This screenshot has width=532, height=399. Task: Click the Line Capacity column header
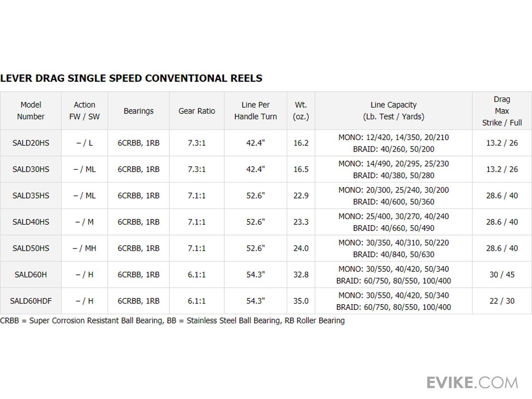point(393,111)
